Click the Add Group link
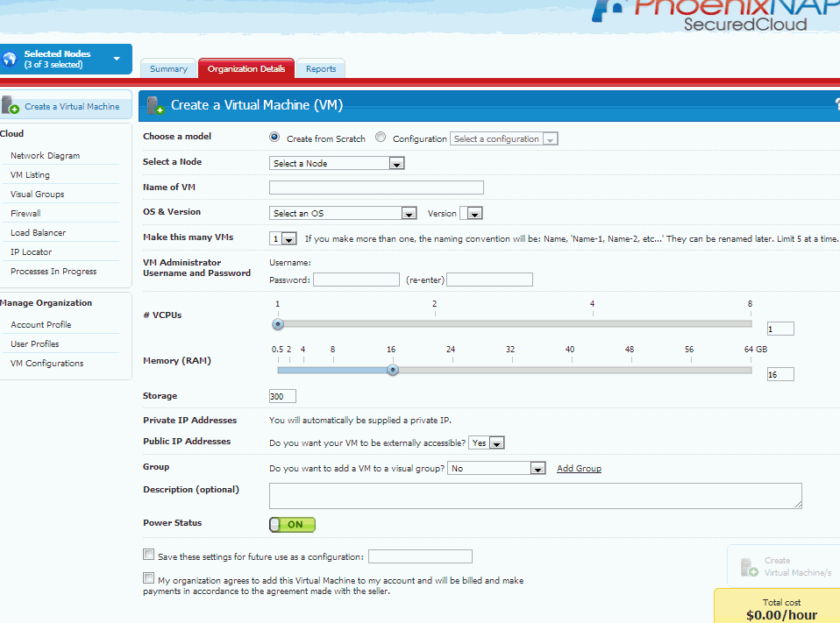Screen dimensions: 840x623 click(579, 469)
